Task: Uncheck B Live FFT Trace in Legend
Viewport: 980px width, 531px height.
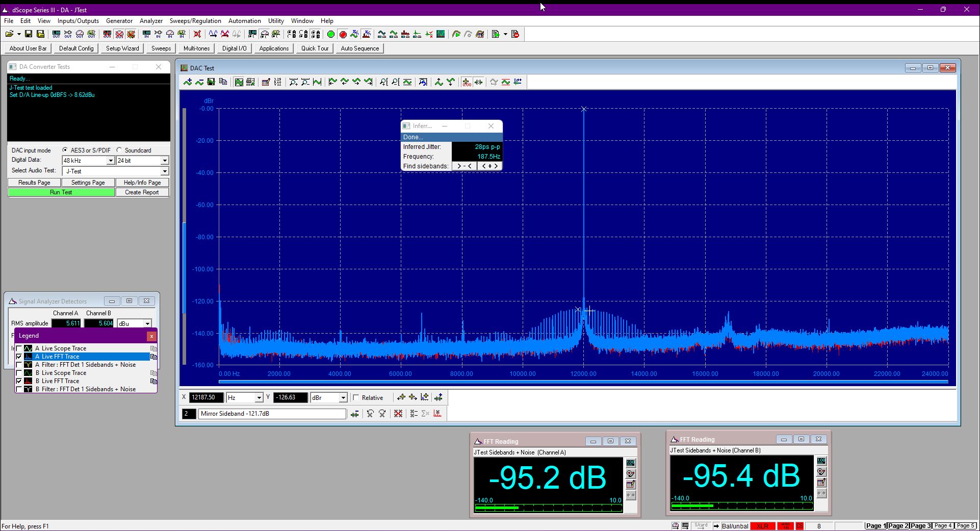Action: [x=19, y=381]
